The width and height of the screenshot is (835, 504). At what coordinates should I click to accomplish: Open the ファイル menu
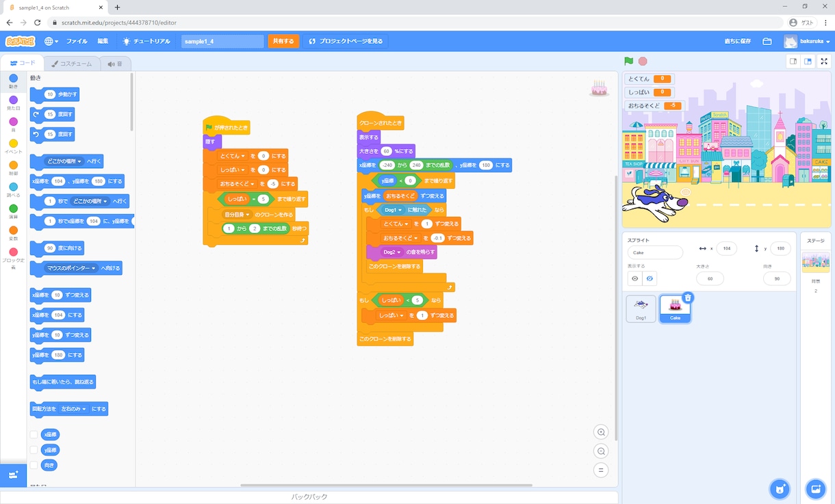77,41
